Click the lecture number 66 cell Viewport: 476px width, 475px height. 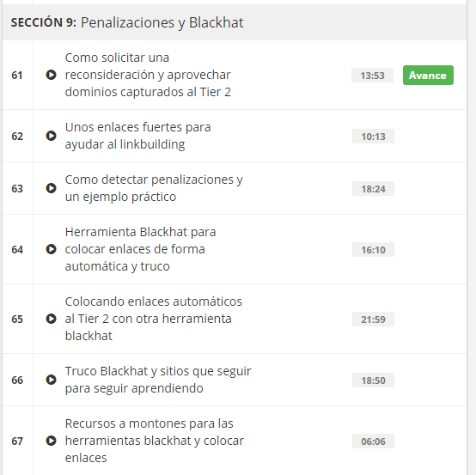17,380
